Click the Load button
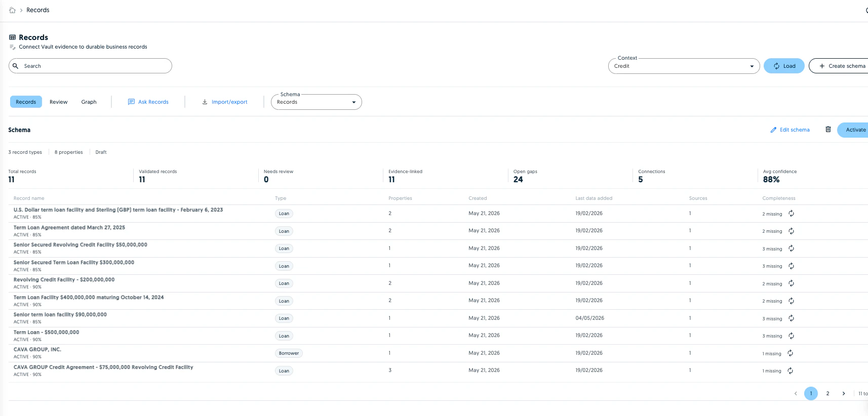868x416 pixels. point(784,66)
